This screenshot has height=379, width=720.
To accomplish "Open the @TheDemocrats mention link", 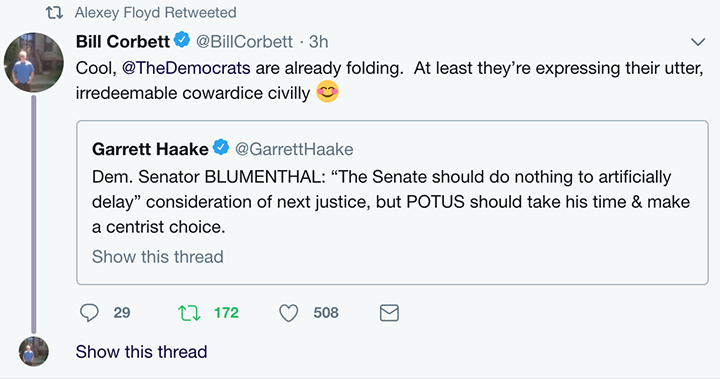I will [x=186, y=68].
